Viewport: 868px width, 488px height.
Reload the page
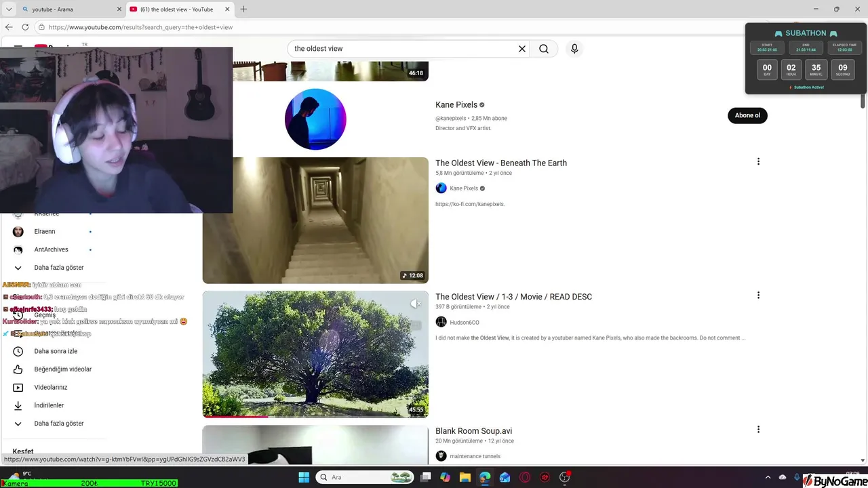(x=25, y=27)
